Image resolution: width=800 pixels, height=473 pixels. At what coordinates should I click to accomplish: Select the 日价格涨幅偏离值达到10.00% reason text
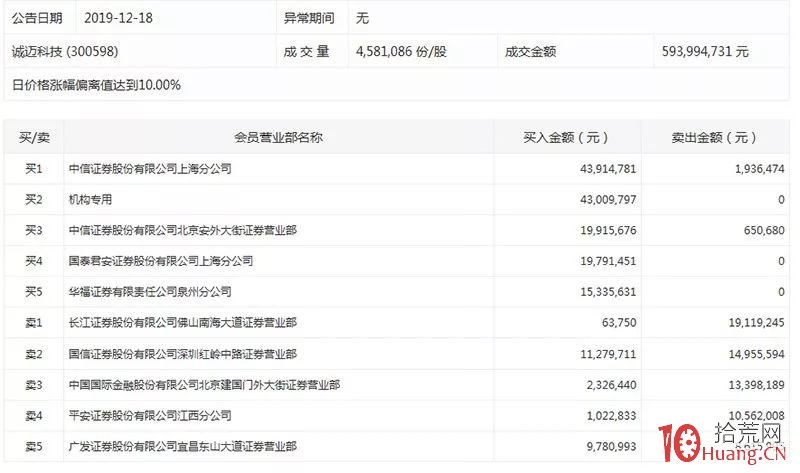96,85
